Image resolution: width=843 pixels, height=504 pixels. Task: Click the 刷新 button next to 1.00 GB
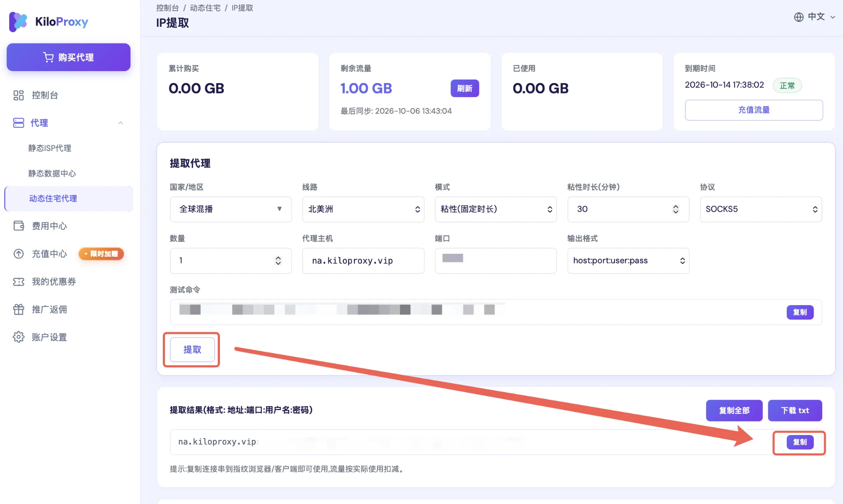(x=465, y=88)
